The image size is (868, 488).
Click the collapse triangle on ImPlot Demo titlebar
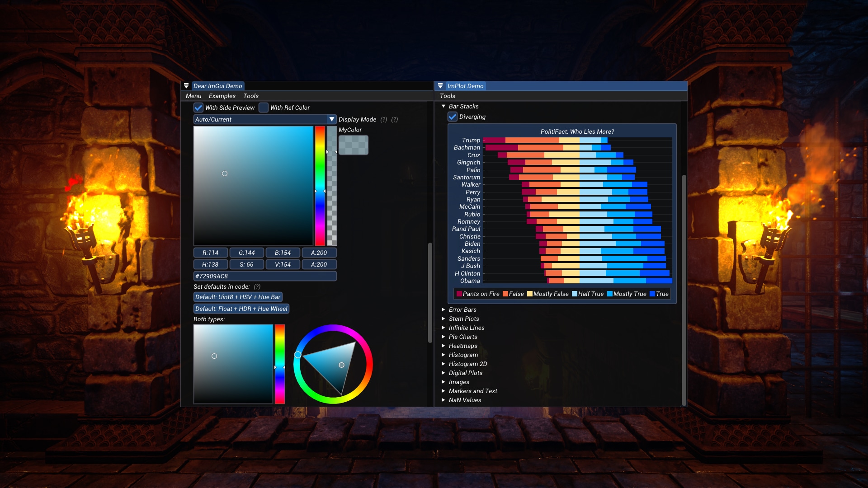(440, 85)
